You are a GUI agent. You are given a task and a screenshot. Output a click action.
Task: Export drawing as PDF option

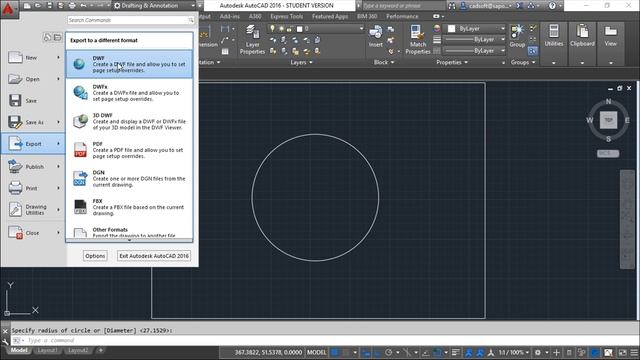[x=129, y=150]
